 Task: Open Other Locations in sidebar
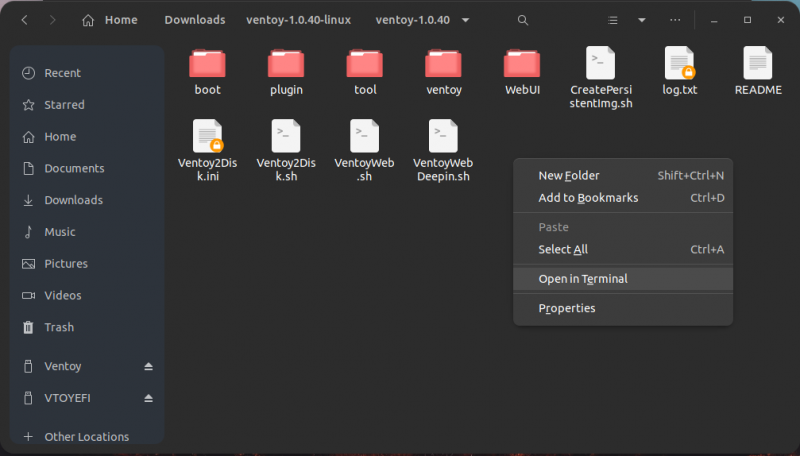click(87, 437)
